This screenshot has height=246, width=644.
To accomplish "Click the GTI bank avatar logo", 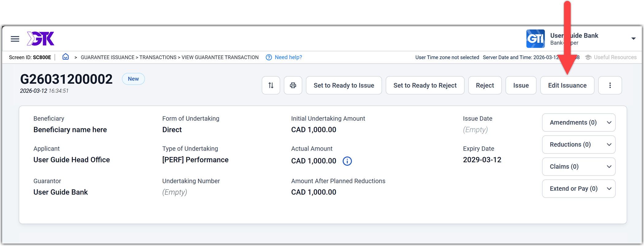I will [535, 39].
